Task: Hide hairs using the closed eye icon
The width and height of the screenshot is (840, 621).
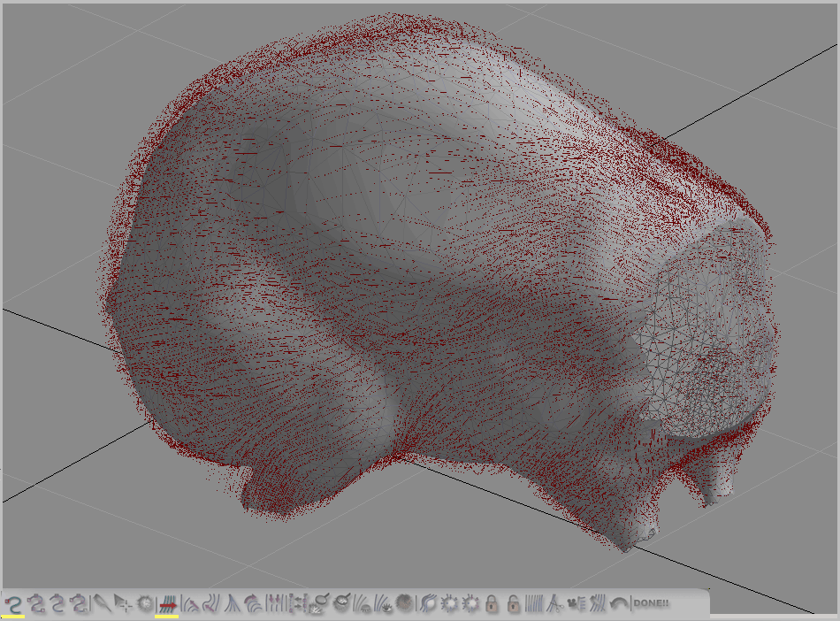Action: pyautogui.click(x=363, y=603)
